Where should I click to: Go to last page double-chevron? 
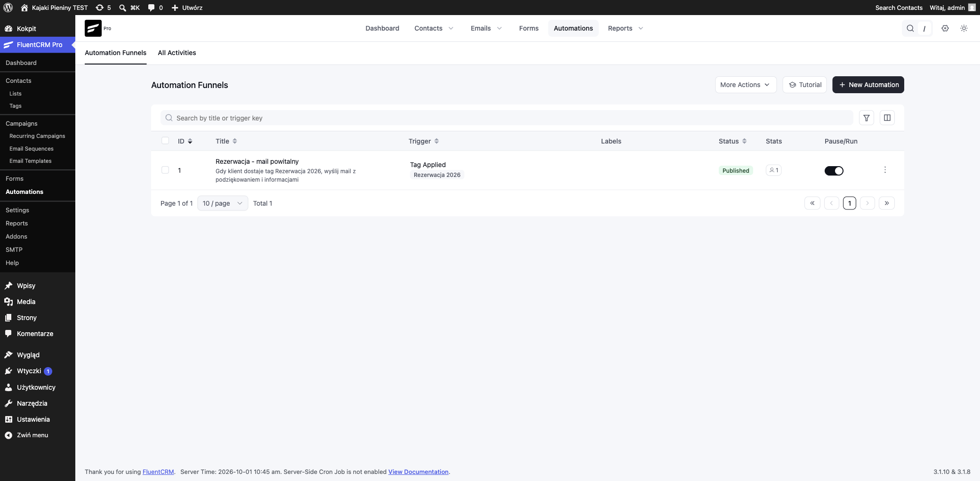pyautogui.click(x=887, y=203)
